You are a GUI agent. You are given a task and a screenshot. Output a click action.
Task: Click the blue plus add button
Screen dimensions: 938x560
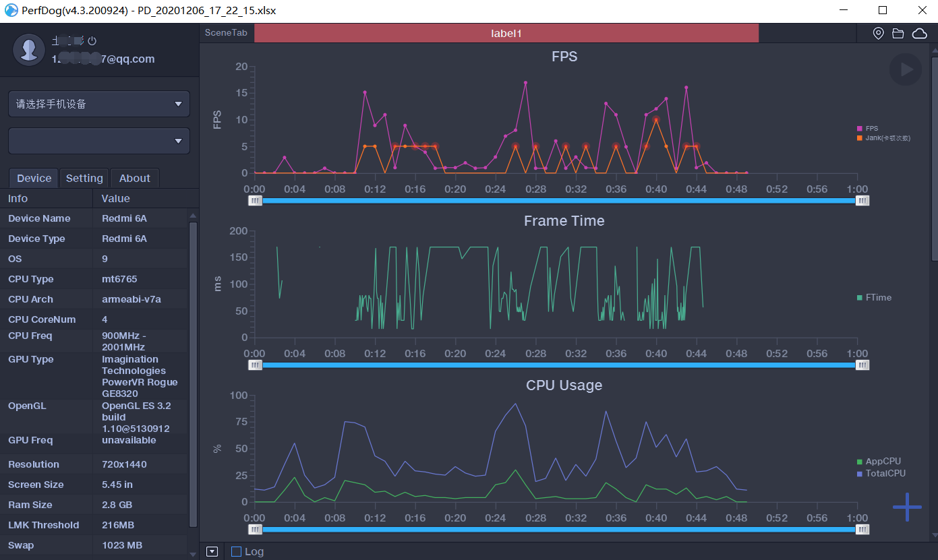tap(907, 507)
